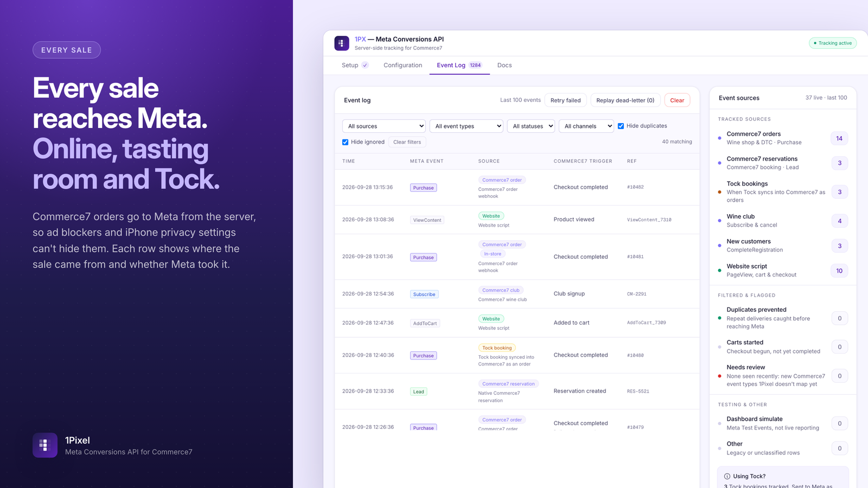Image resolution: width=868 pixels, height=488 pixels.
Task: Click the Commerce7 orders count badge 14
Action: (x=839, y=138)
